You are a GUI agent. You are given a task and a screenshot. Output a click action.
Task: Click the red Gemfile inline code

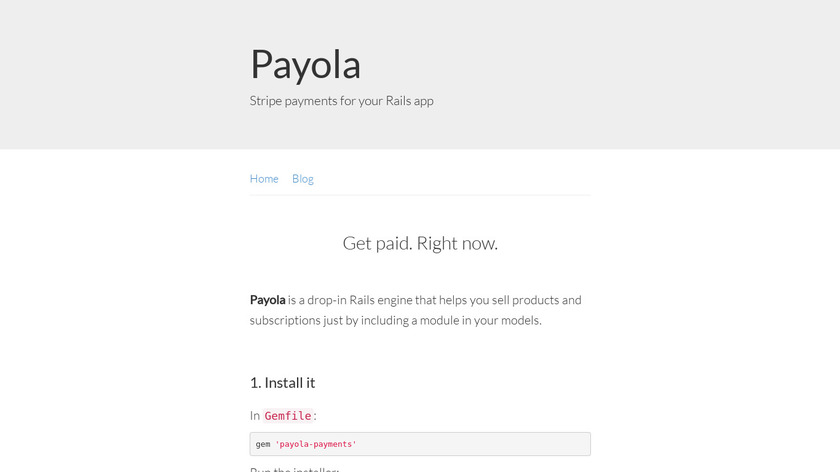288,416
